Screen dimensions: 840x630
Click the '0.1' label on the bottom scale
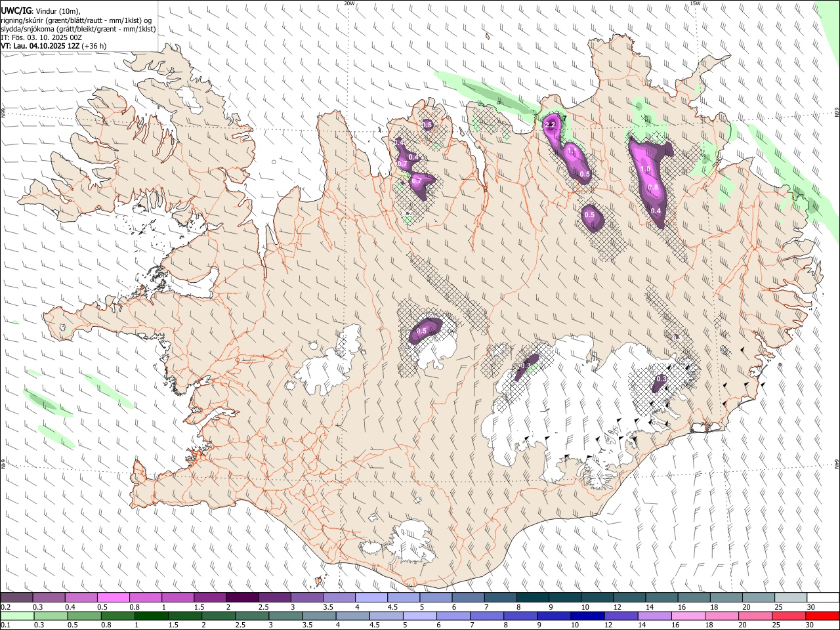(x=5, y=625)
